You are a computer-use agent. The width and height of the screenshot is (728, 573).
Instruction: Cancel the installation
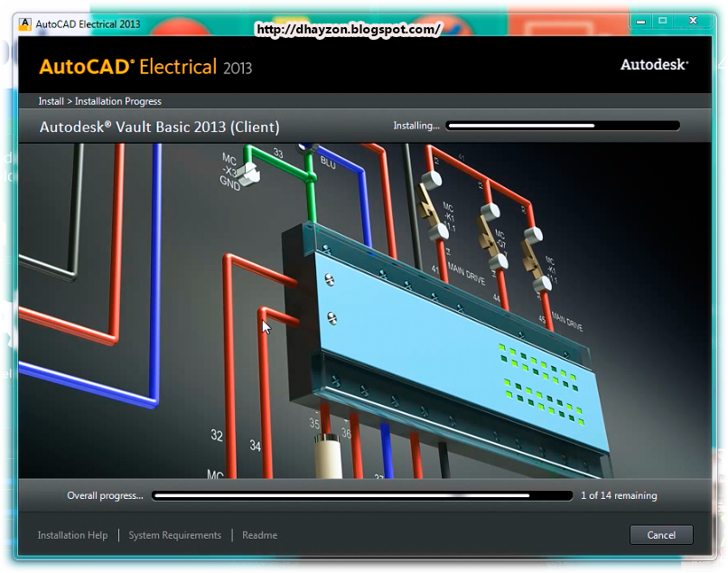point(661,535)
